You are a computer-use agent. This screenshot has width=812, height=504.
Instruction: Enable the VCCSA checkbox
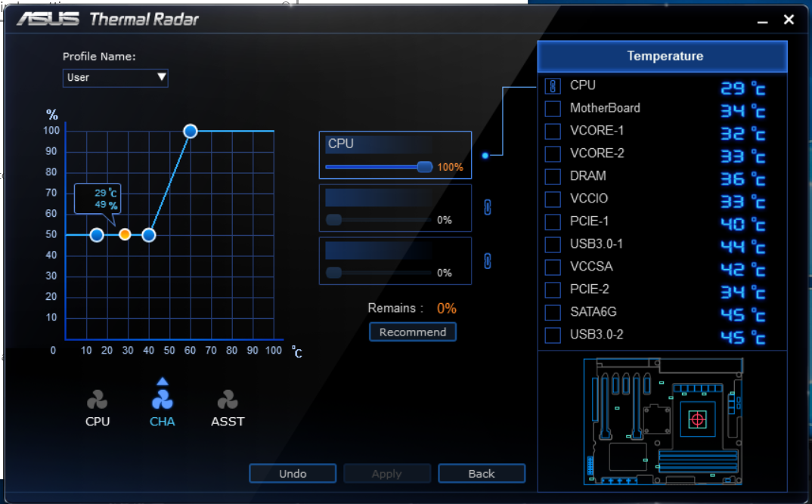pyautogui.click(x=553, y=267)
